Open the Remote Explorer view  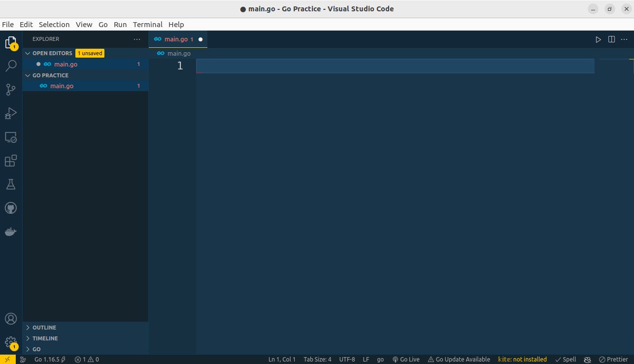(x=11, y=137)
